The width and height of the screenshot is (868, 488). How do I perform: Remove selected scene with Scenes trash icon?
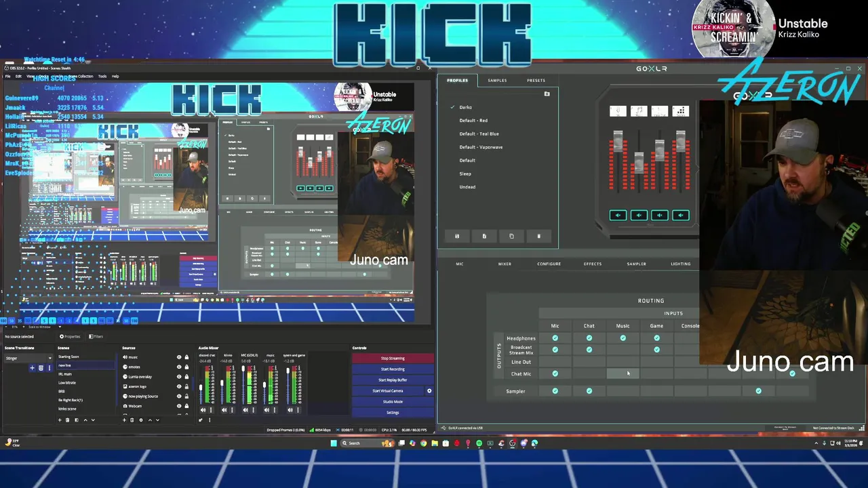67,420
